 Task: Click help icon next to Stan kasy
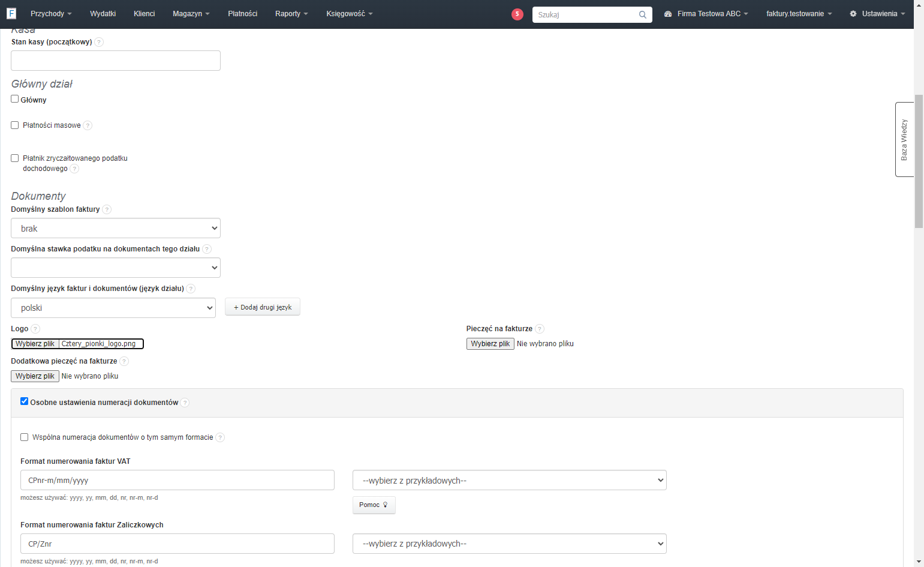pos(99,42)
